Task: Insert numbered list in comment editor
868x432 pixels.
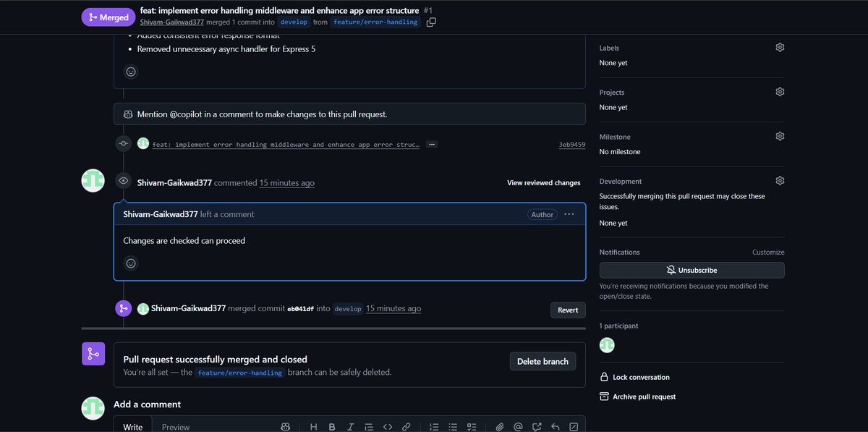Action: (x=435, y=427)
